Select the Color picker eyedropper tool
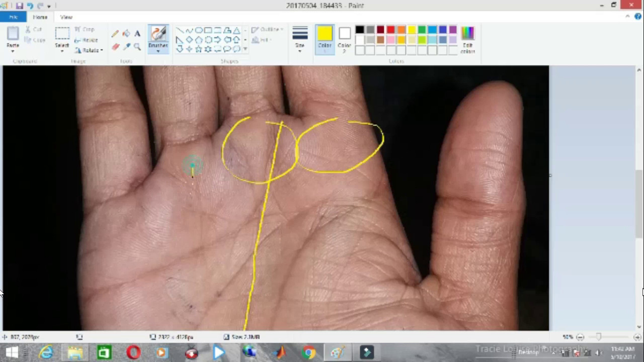Viewport: 644px width, 362px height. [126, 47]
